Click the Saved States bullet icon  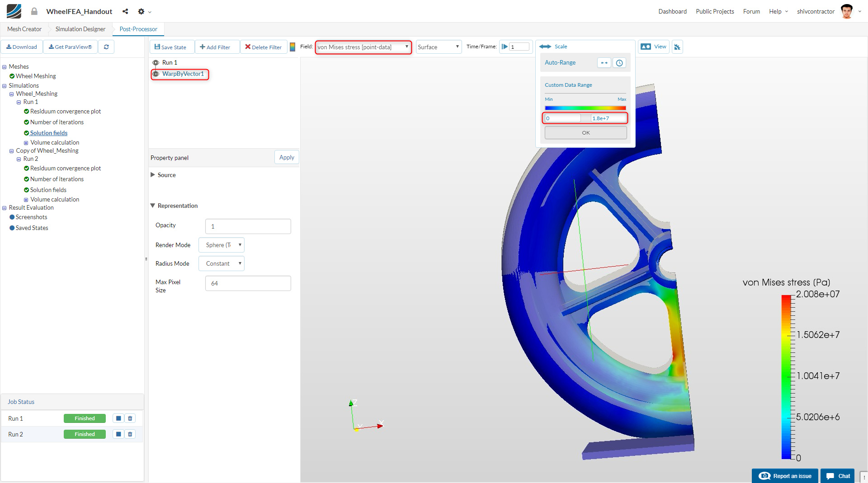coord(12,228)
